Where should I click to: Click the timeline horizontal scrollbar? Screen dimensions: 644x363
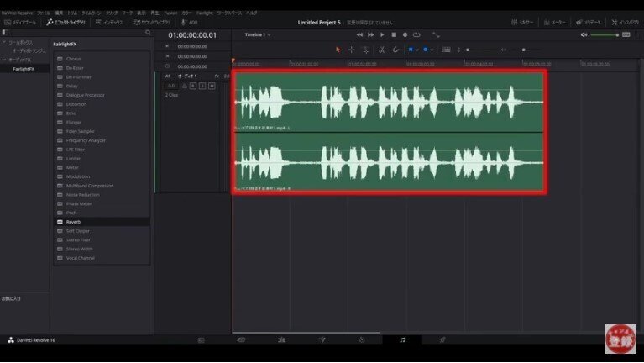[306, 333]
